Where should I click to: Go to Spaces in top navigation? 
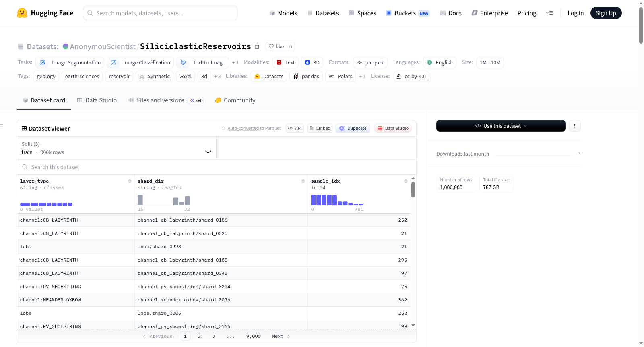tap(362, 13)
